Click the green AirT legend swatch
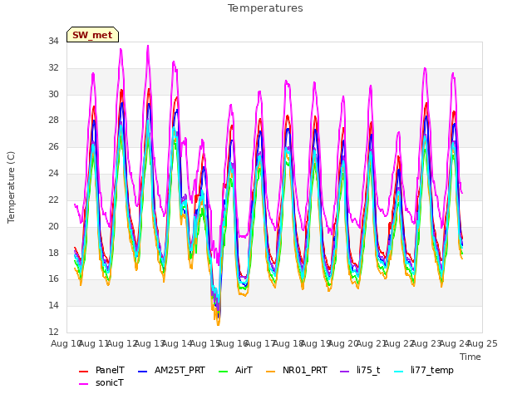Screen dimensions: 532x399 click(224, 372)
